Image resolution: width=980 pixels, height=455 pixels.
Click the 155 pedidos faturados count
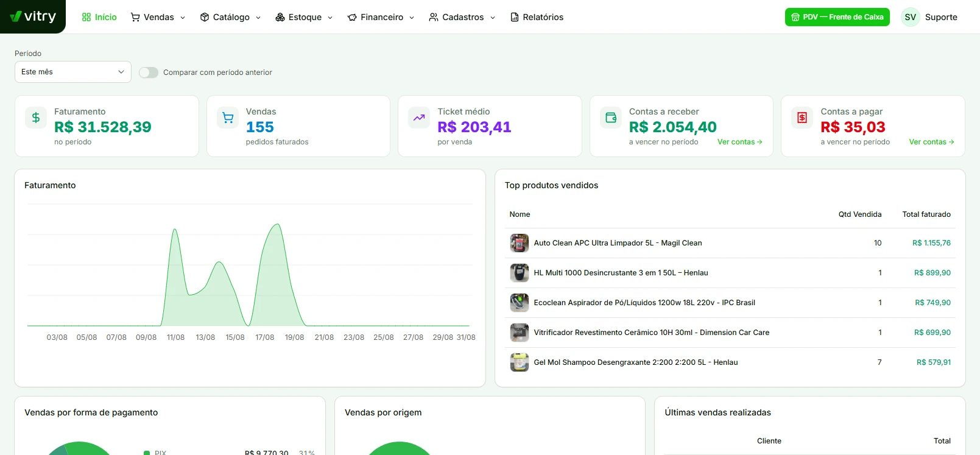point(260,127)
